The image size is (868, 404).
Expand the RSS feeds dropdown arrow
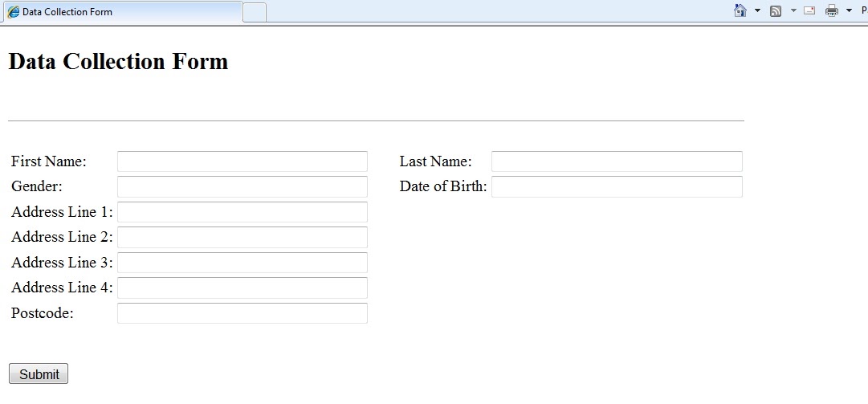point(793,10)
